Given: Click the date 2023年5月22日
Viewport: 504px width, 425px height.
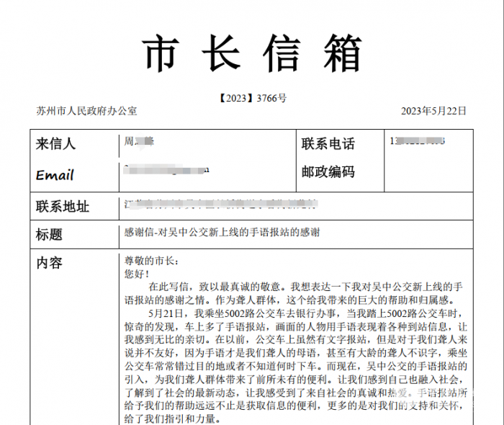Looking at the screenshot, I should tap(433, 111).
